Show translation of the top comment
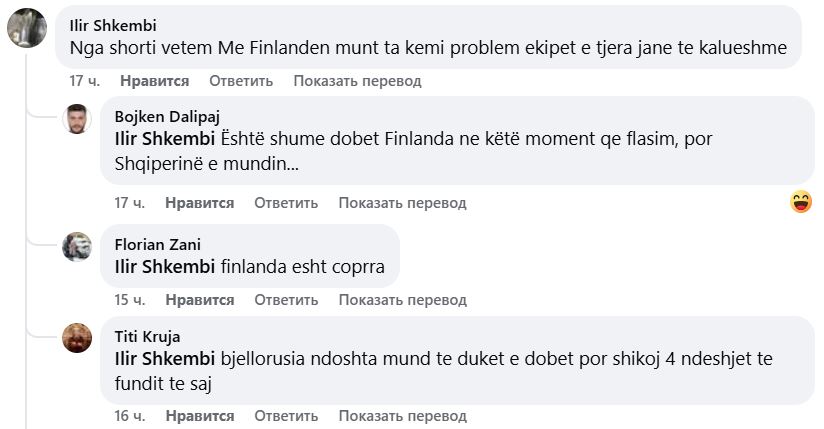Image resolution: width=824 pixels, height=429 pixels. click(357, 80)
